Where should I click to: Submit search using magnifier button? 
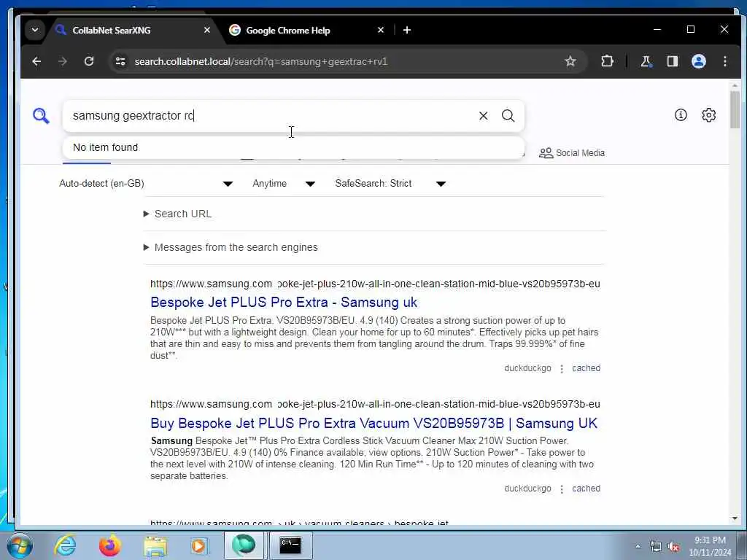pyautogui.click(x=508, y=116)
